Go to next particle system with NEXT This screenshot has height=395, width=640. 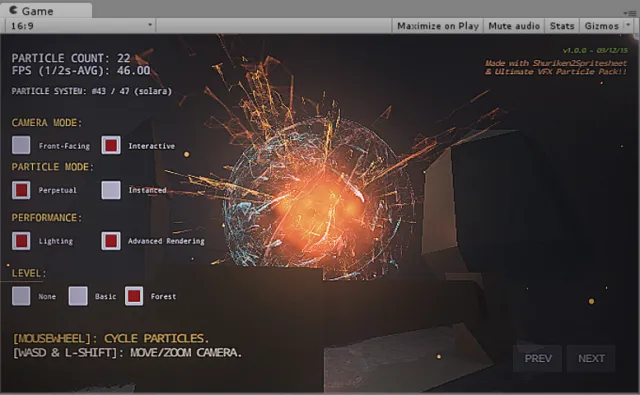click(x=591, y=358)
